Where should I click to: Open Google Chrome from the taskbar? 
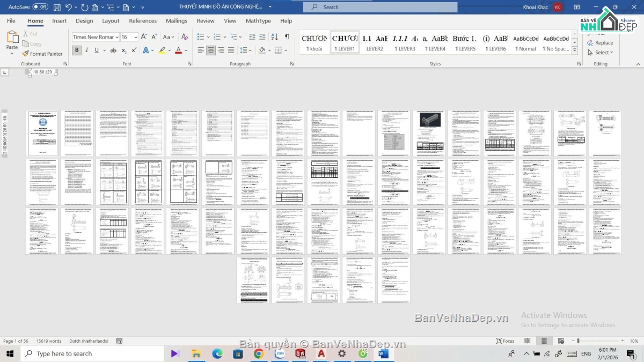click(258, 354)
